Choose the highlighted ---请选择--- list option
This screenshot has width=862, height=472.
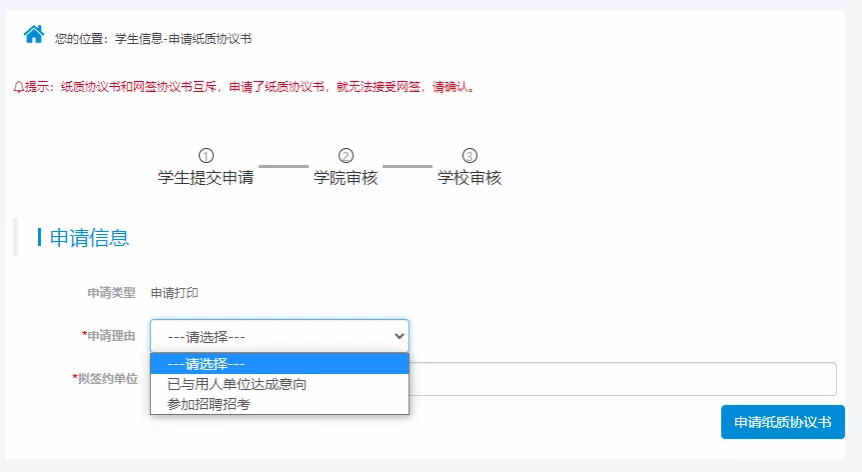tap(279, 364)
